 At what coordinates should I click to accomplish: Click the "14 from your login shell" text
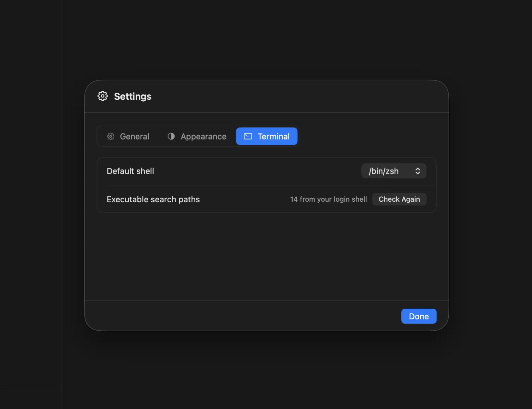329,199
